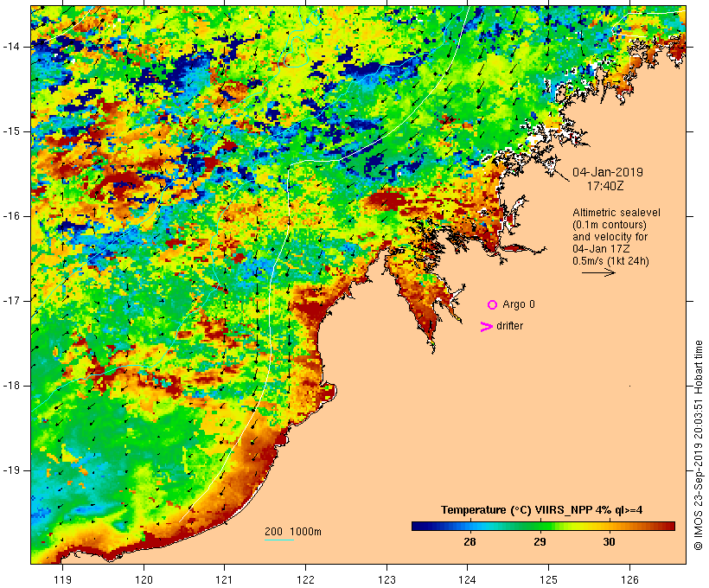Click the '(0.1m contours)' text
Image resolution: width=709 pixels, height=588 pixels.
click(610, 225)
